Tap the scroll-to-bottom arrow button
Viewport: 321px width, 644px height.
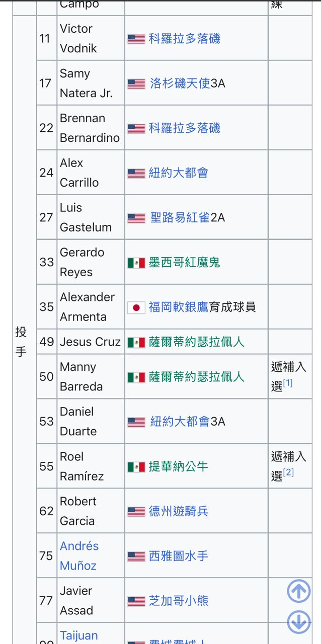coord(298,622)
